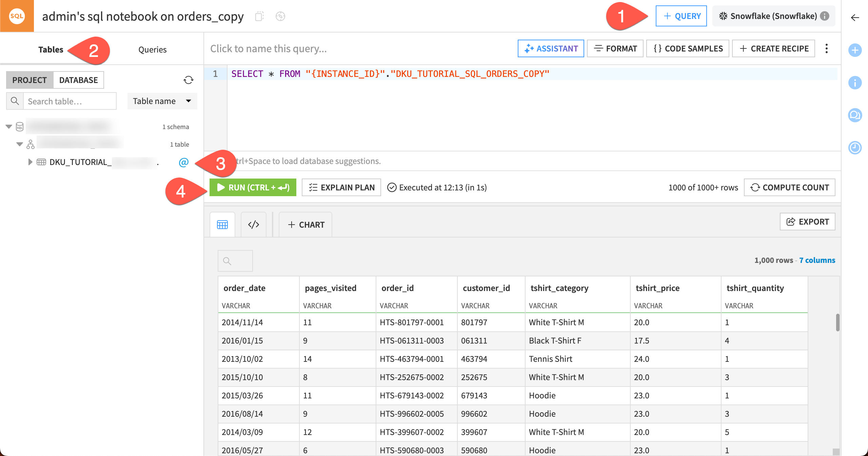868x456 pixels.
Task: Run the SQL query
Action: (253, 187)
